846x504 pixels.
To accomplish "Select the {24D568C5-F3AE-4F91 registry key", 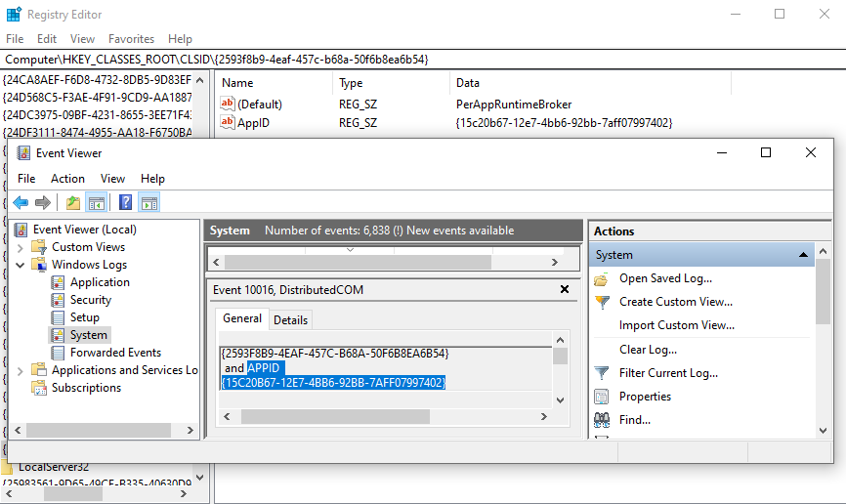I will click(x=97, y=98).
